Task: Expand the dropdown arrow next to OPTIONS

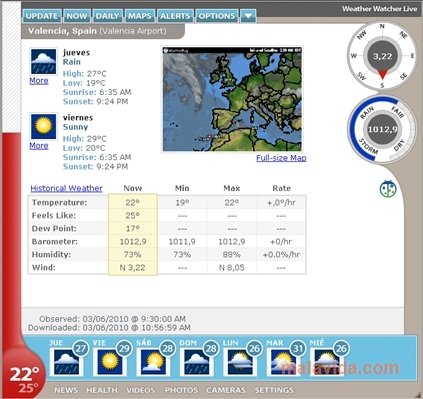Action: pos(248,16)
